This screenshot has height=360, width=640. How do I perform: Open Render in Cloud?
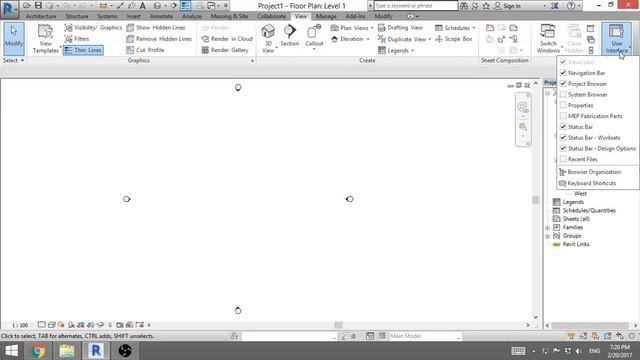227,39
